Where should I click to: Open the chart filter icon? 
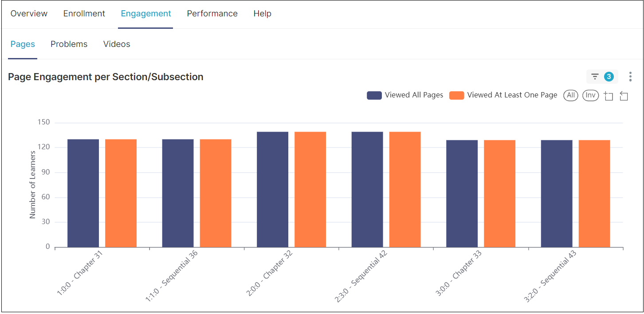pos(595,77)
